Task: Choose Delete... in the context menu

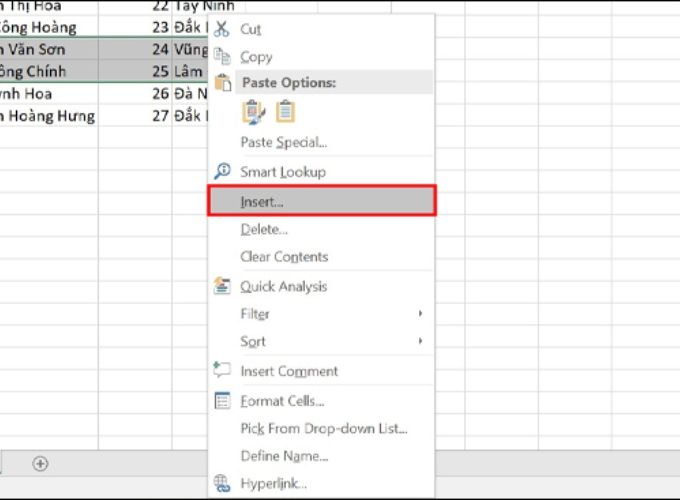Action: [x=321, y=229]
